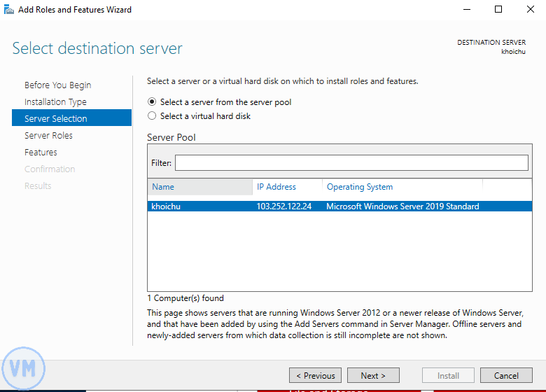The height and width of the screenshot is (392, 546).
Task: Select a server from the server pool
Action: coord(152,102)
